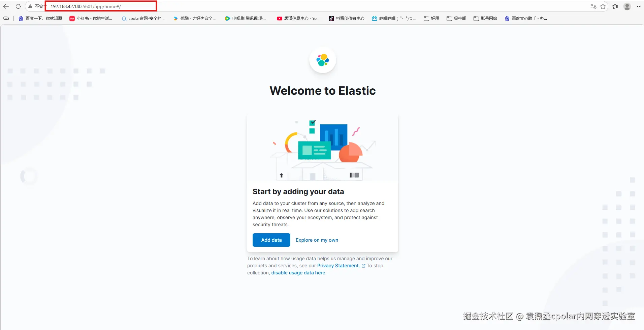Open the 百度文心助手 bookmark
This screenshot has width=644, height=330.
point(526,19)
